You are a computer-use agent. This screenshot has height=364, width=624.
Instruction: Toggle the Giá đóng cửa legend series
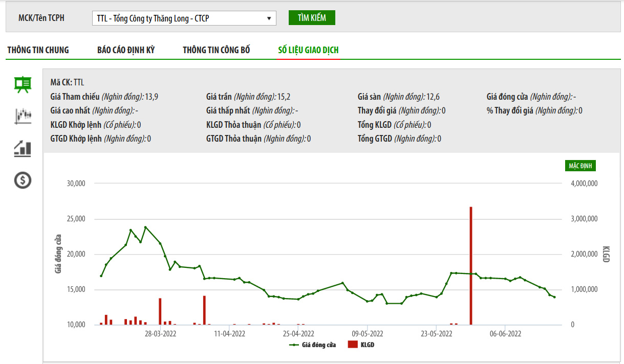[x=313, y=345]
